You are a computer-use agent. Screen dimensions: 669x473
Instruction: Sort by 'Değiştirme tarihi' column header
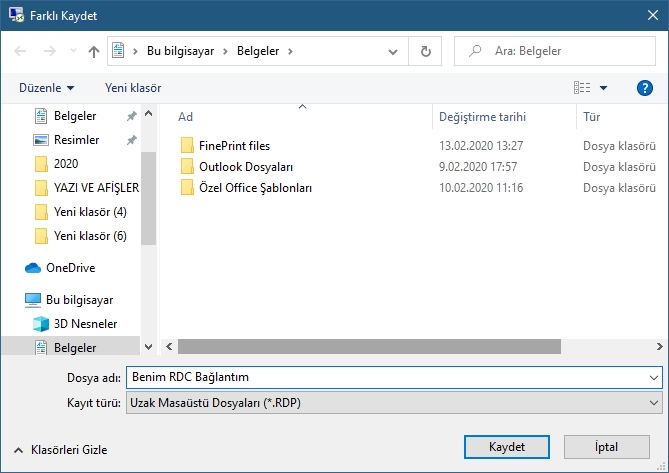(482, 117)
